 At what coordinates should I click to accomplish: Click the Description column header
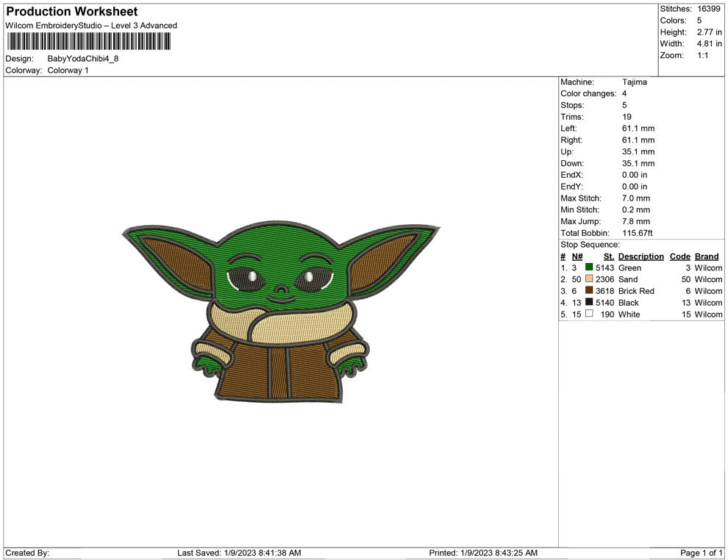pos(640,256)
